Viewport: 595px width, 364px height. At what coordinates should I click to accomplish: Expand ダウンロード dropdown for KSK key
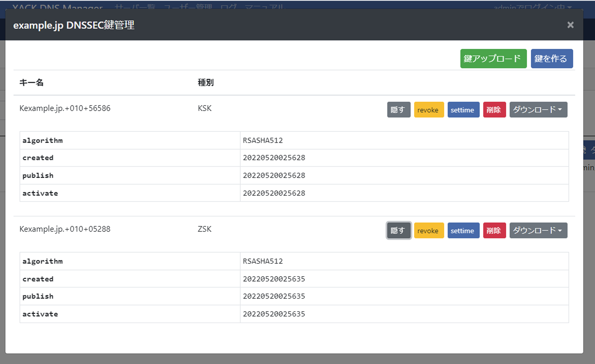point(538,110)
